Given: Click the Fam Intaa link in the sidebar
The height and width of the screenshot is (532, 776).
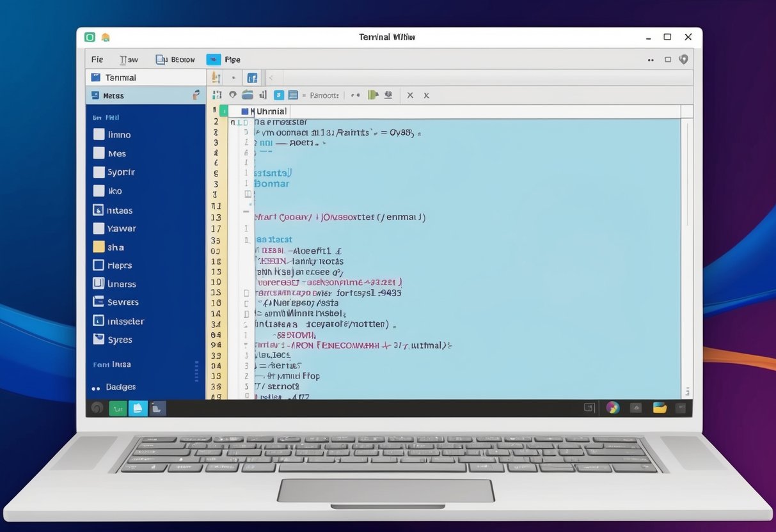Looking at the screenshot, I should [111, 364].
